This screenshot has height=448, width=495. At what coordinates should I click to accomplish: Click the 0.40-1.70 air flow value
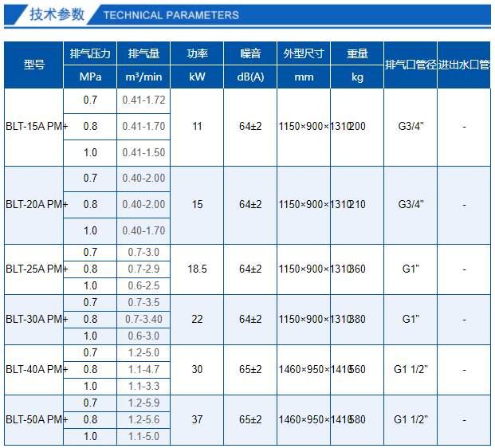[143, 231]
